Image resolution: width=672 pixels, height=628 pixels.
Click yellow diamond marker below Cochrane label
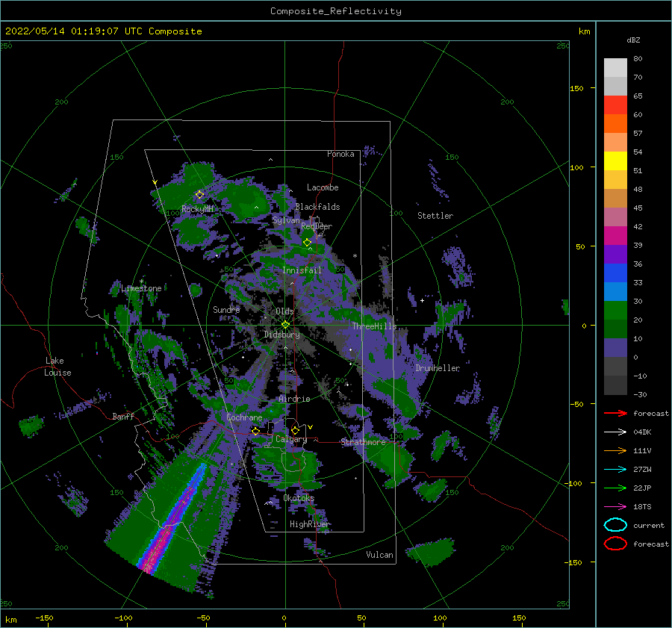[x=256, y=431]
